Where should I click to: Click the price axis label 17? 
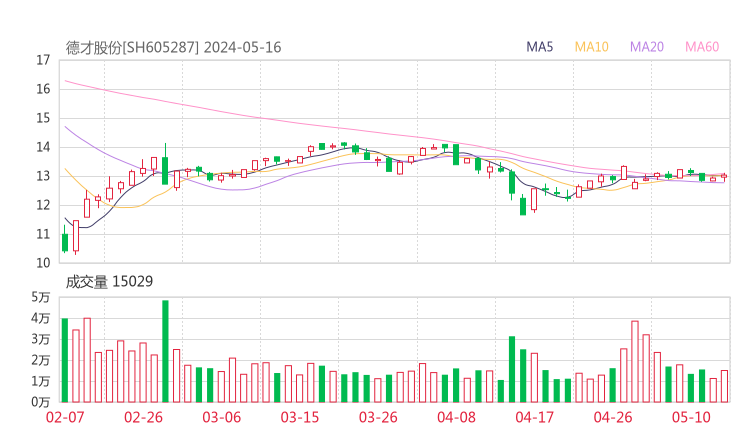tap(43, 60)
